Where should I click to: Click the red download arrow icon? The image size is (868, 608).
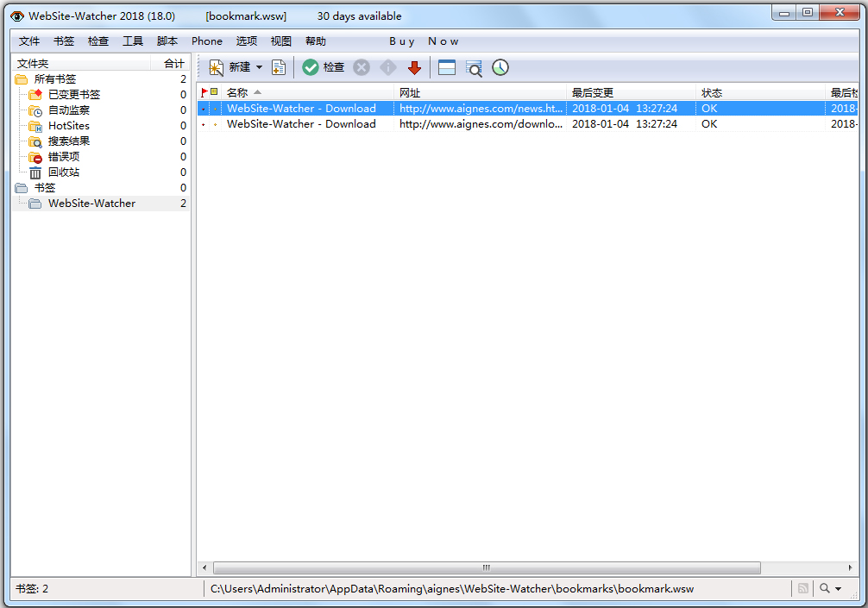(414, 67)
